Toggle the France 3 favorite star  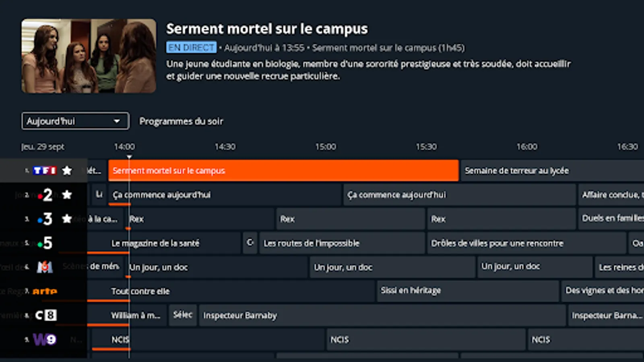click(x=67, y=219)
